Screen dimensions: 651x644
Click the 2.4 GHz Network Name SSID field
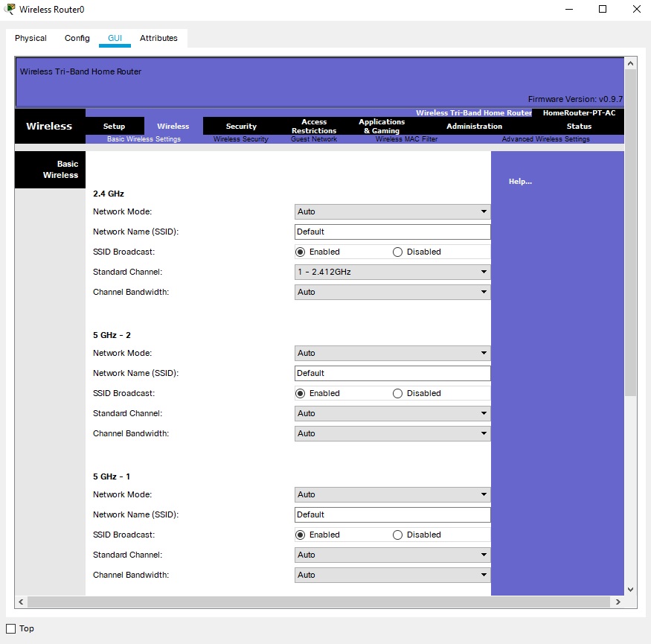click(392, 232)
